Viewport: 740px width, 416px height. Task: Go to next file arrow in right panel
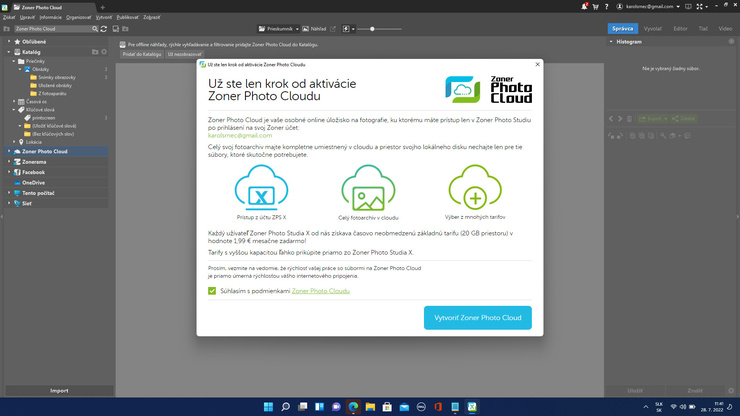[620, 119]
